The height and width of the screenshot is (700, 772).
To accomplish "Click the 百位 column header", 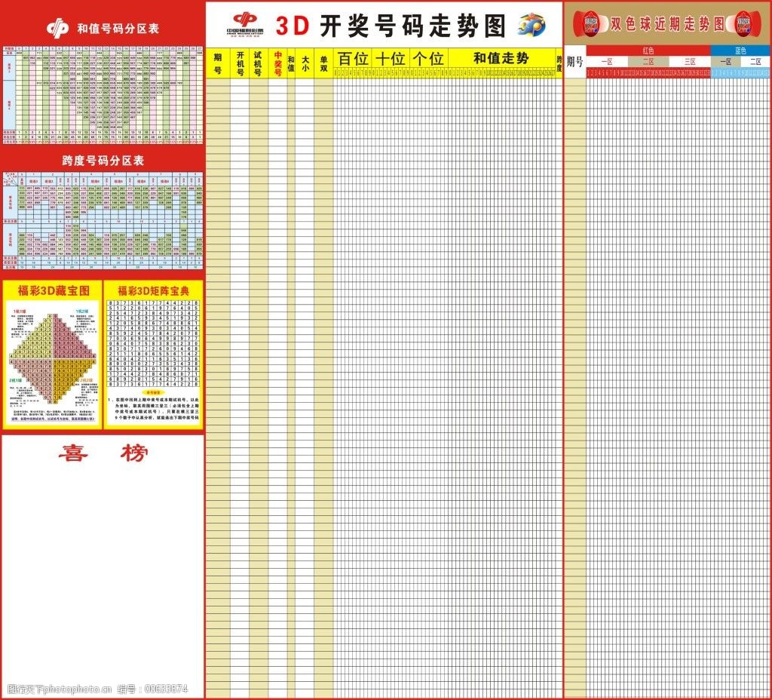I will coord(353,58).
